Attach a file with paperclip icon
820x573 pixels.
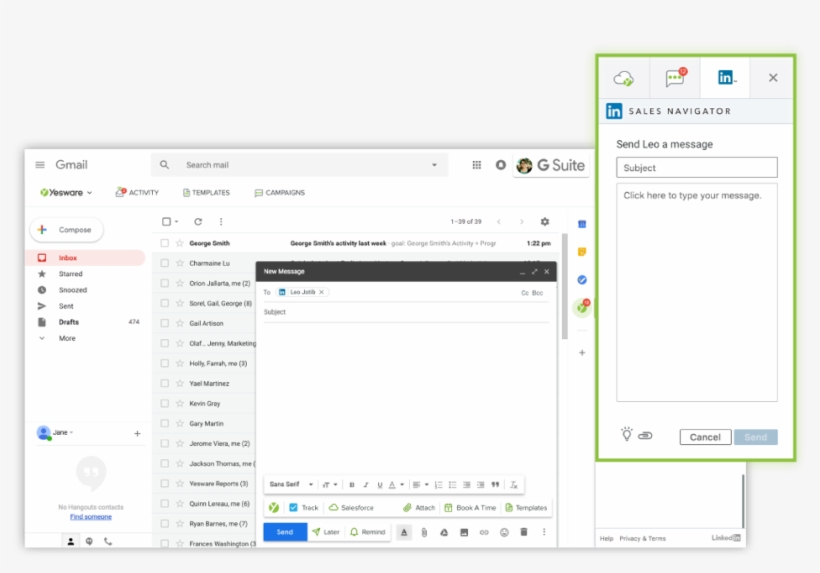pos(424,532)
